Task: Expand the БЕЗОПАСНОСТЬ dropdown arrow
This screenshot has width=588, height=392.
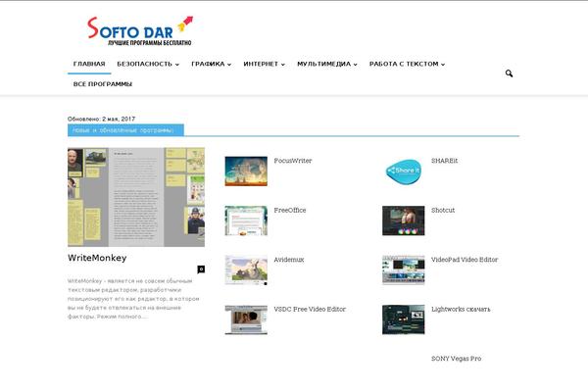Action: 177,65
